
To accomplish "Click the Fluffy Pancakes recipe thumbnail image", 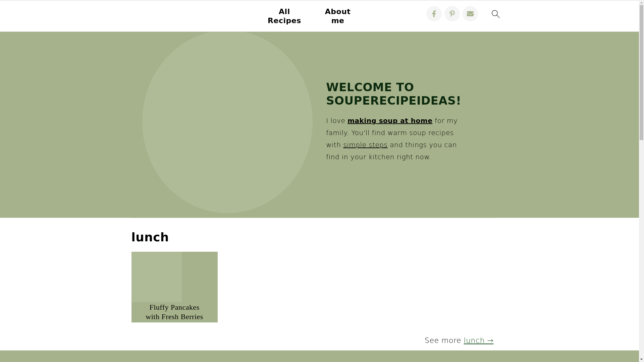I will pos(157,277).
